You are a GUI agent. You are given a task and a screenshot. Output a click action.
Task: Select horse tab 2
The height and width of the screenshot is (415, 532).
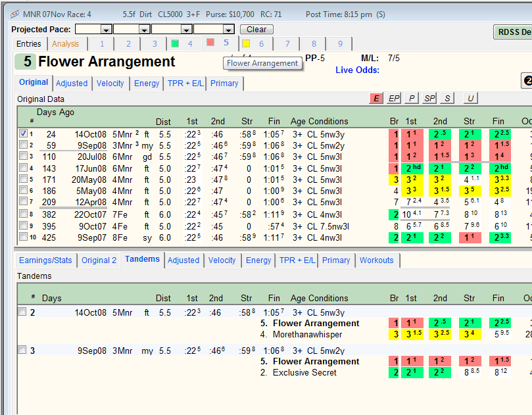(x=128, y=44)
